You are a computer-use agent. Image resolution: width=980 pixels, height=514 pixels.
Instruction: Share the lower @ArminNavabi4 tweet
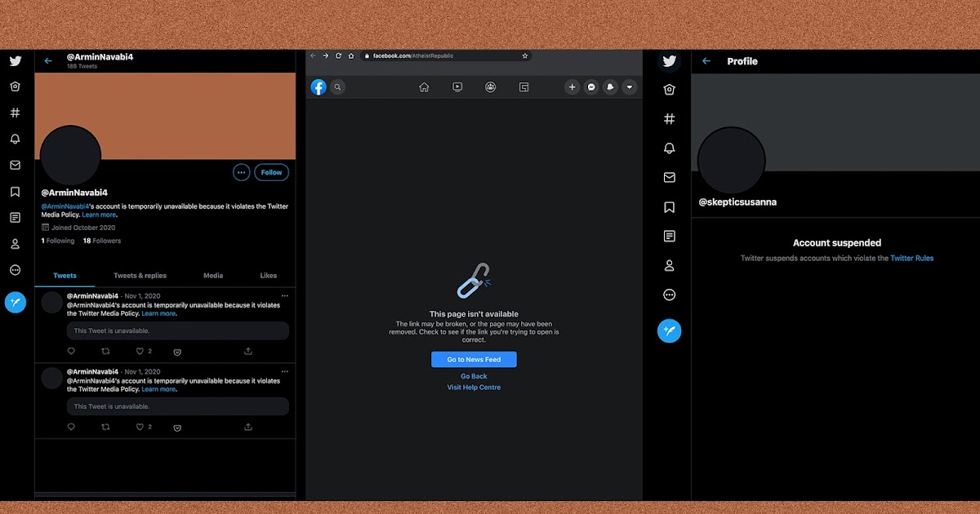point(248,427)
